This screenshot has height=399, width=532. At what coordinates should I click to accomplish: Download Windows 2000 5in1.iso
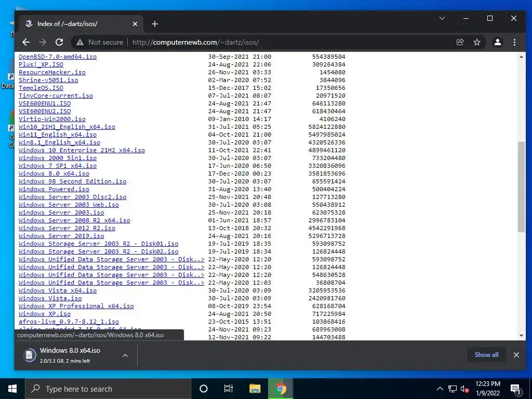click(58, 158)
